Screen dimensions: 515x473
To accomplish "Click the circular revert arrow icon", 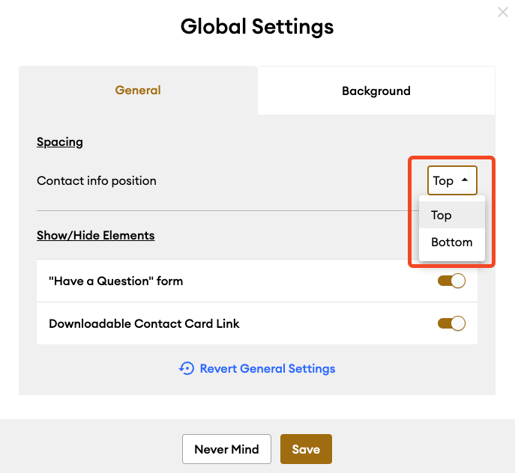I will click(187, 369).
